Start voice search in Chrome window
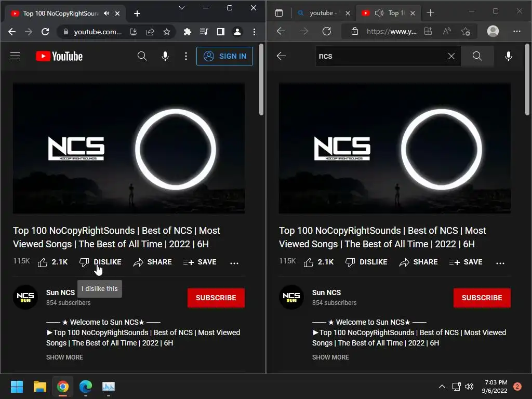Viewport: 532px width, 399px height. tap(165, 56)
